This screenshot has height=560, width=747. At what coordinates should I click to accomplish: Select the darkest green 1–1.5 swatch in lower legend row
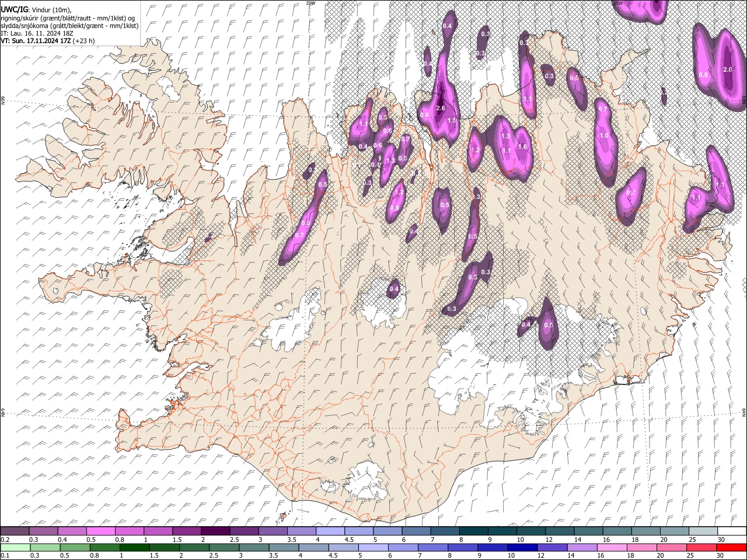click(x=135, y=547)
